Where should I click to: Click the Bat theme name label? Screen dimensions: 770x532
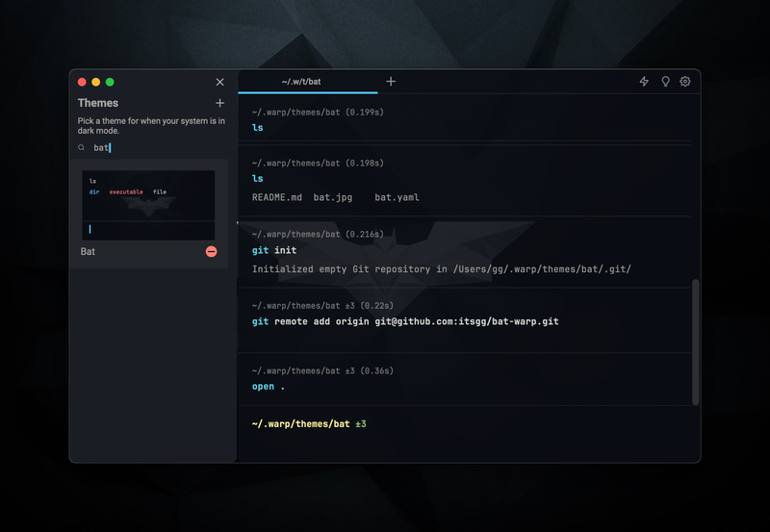pos(88,251)
